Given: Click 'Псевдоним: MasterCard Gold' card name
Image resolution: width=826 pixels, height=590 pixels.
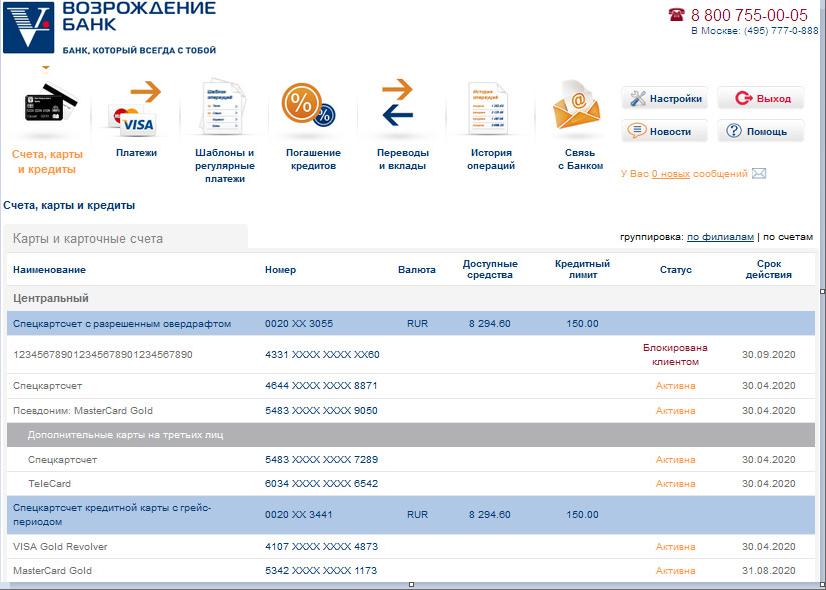Looking at the screenshot, I should coord(83,410).
